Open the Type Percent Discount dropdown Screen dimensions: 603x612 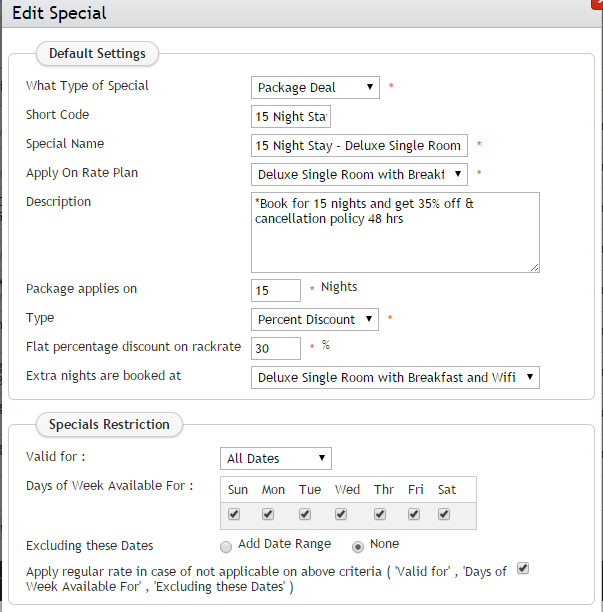tap(315, 319)
